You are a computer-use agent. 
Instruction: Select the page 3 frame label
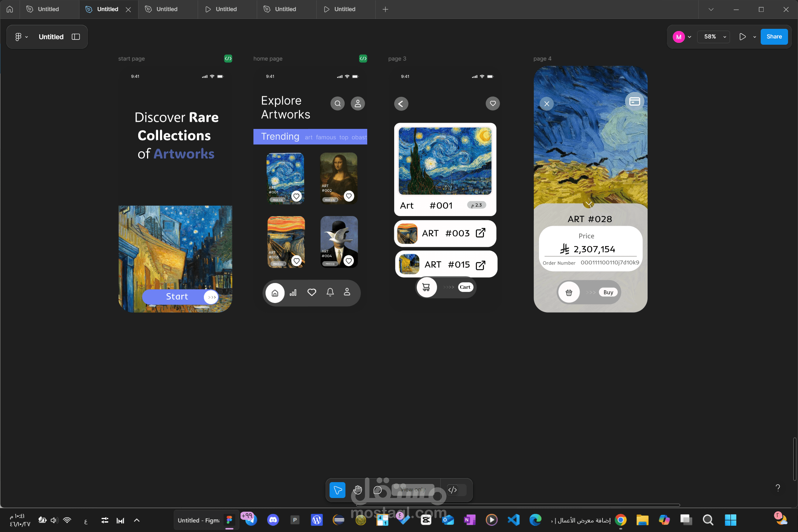point(397,58)
